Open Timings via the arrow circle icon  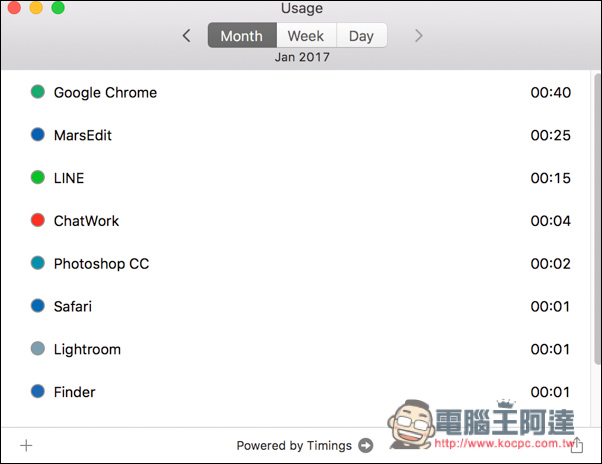[366, 446]
